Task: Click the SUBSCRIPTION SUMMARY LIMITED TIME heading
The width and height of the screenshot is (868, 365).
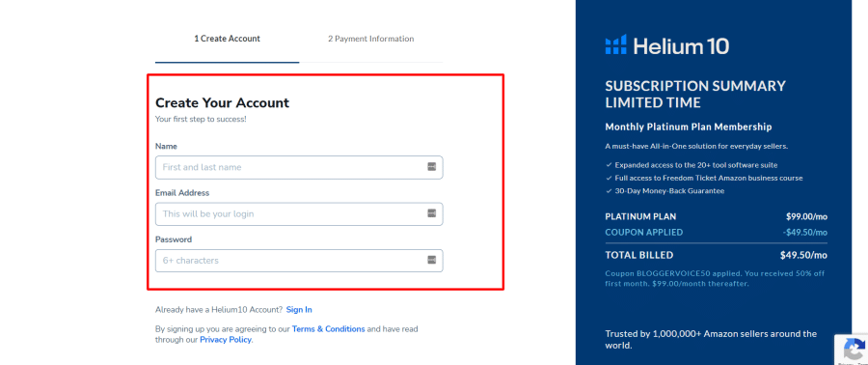Action: (695, 95)
